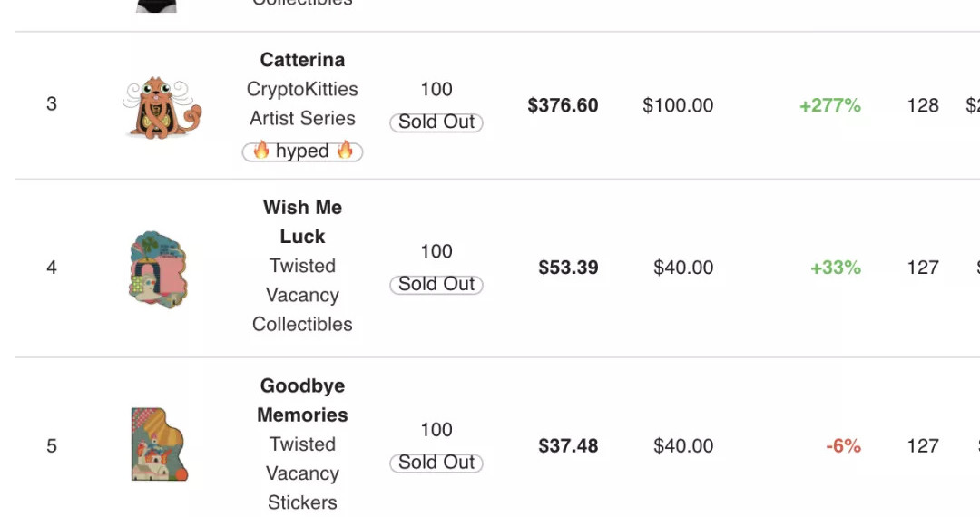Select the rank number 4 cell
This screenshot has height=517, width=980.
click(x=51, y=268)
